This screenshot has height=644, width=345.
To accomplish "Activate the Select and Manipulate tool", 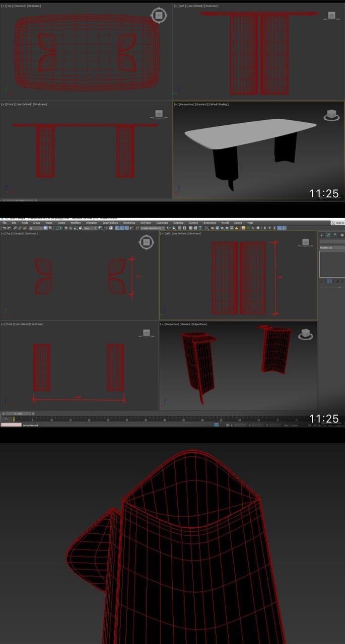I will pyautogui.click(x=105, y=228).
